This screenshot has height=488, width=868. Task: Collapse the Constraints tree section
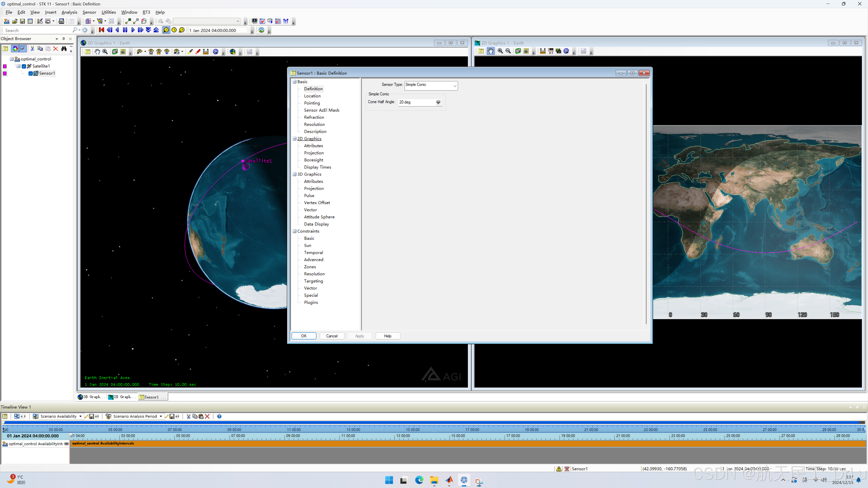[x=295, y=231]
